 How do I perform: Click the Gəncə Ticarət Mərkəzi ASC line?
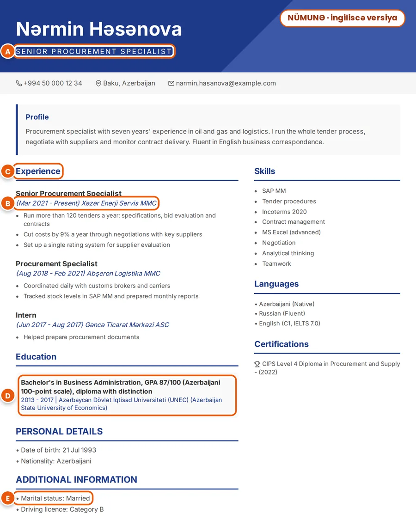92,324
